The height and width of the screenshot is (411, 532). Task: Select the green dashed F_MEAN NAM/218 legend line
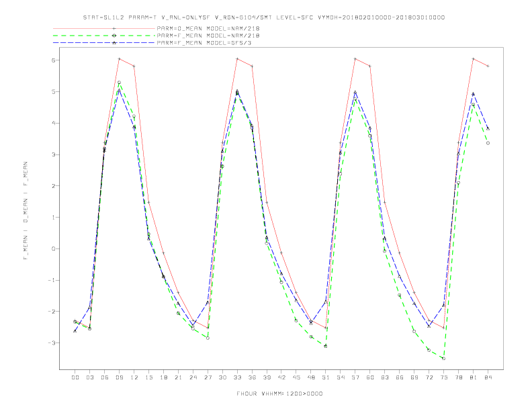pos(104,36)
